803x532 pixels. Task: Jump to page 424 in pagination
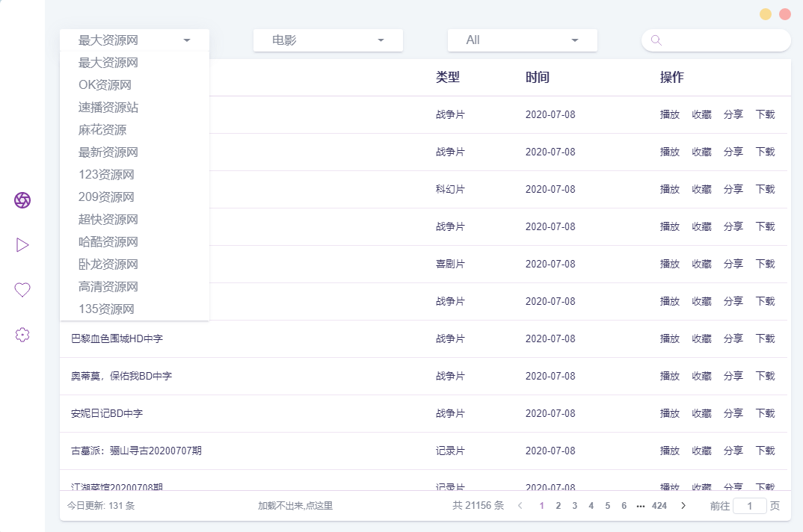(x=659, y=506)
